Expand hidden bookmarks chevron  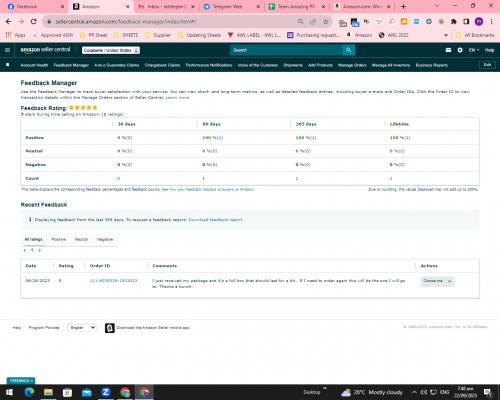(446, 35)
